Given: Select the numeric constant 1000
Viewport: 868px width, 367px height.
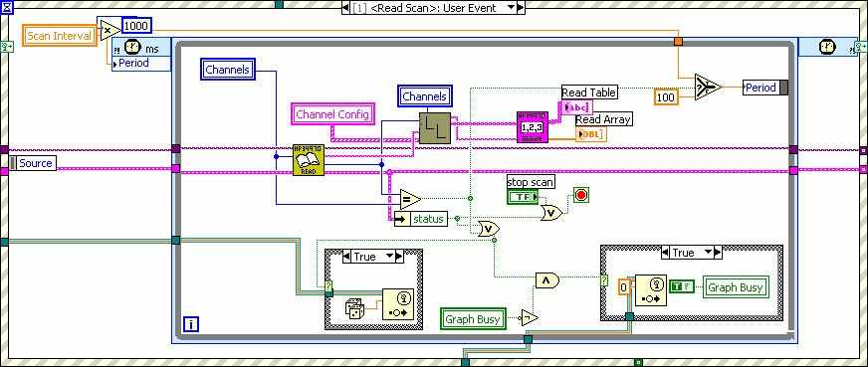Looking at the screenshot, I should [136, 26].
